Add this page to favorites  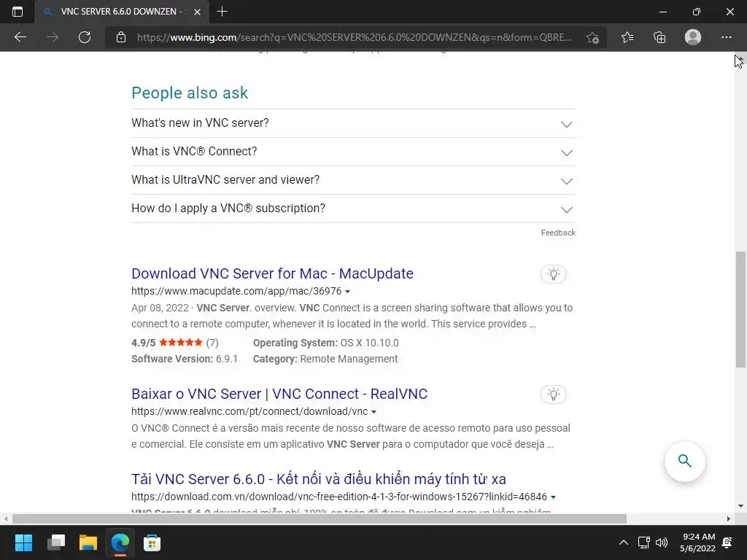592,37
